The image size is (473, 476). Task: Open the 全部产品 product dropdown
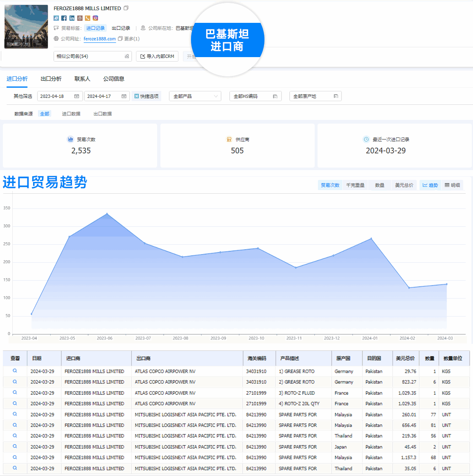[195, 96]
